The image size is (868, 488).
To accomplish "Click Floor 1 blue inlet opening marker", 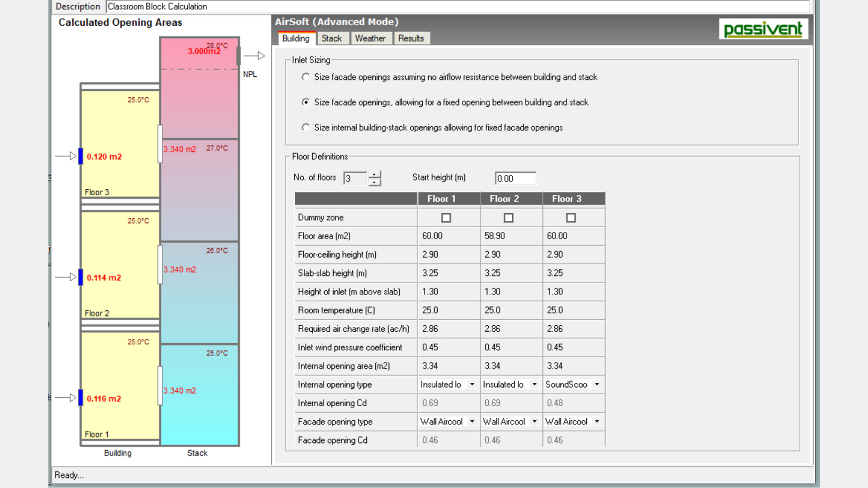I will click(x=81, y=398).
